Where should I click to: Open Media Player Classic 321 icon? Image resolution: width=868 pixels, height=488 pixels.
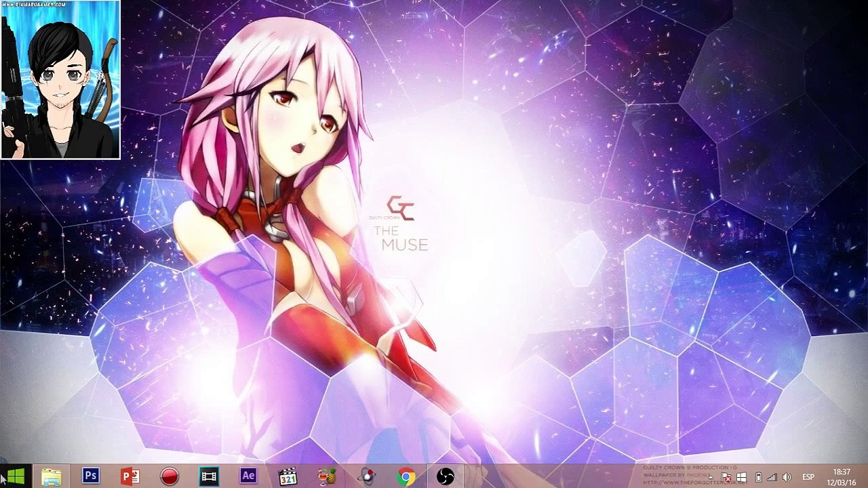pyautogui.click(x=288, y=476)
